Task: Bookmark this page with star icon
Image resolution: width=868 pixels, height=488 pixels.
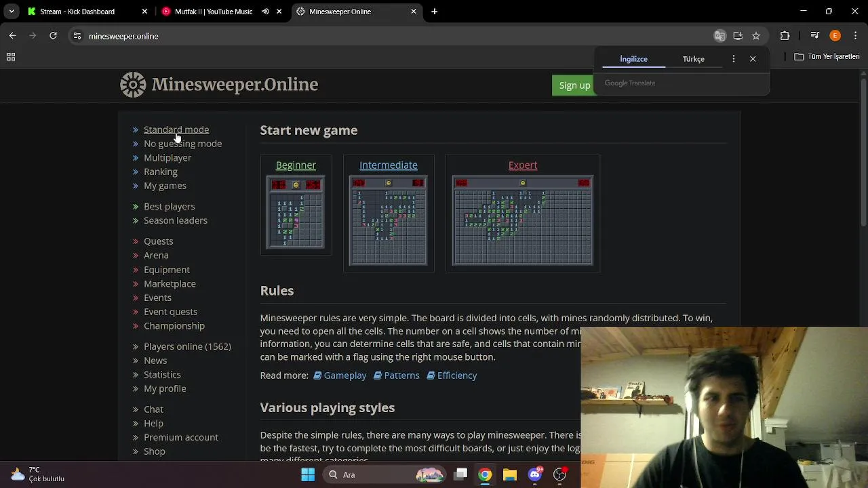Action: pyautogui.click(x=756, y=36)
